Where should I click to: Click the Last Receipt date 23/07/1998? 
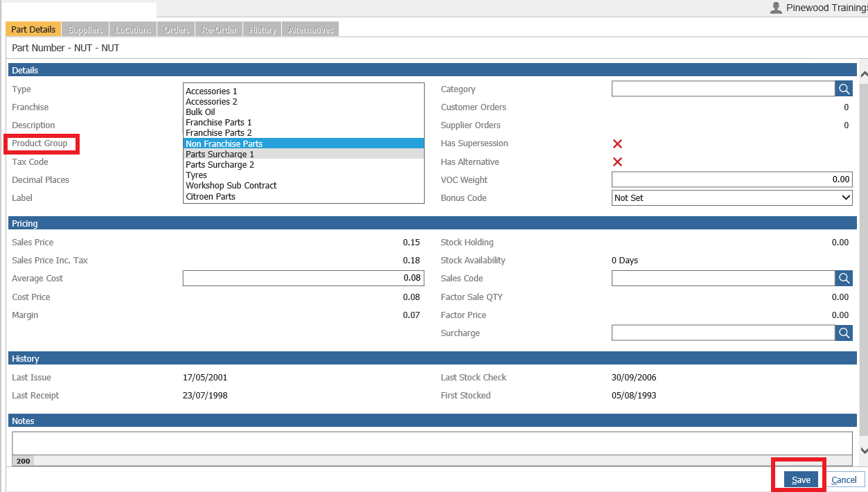click(205, 396)
